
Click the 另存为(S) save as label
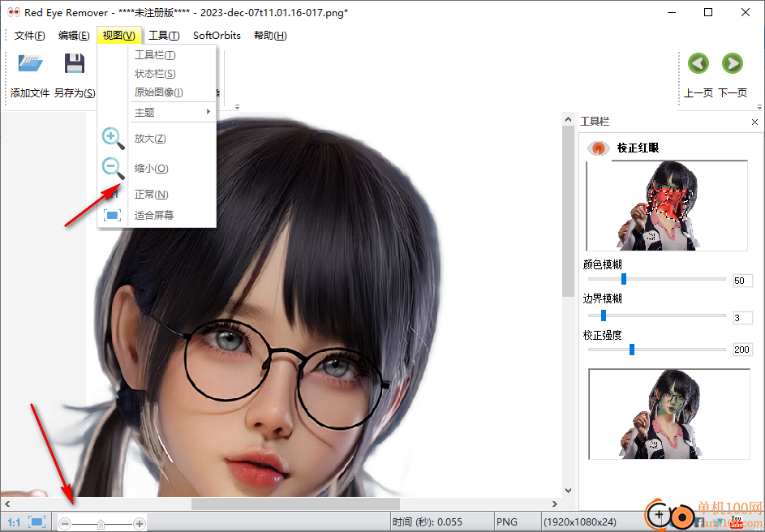click(x=75, y=93)
